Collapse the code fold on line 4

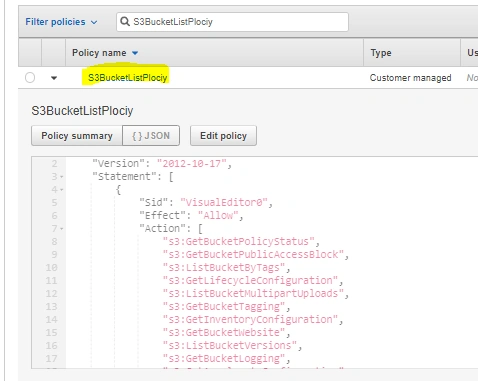[x=62, y=190]
